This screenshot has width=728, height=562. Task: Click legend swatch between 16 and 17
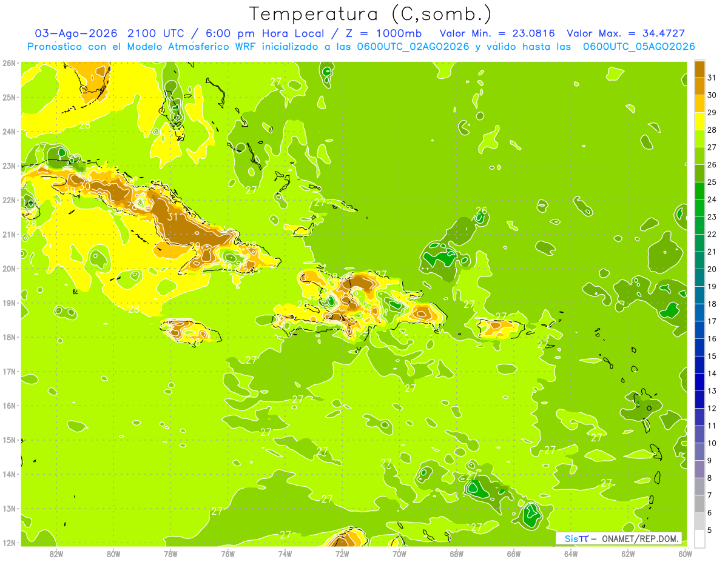click(699, 330)
